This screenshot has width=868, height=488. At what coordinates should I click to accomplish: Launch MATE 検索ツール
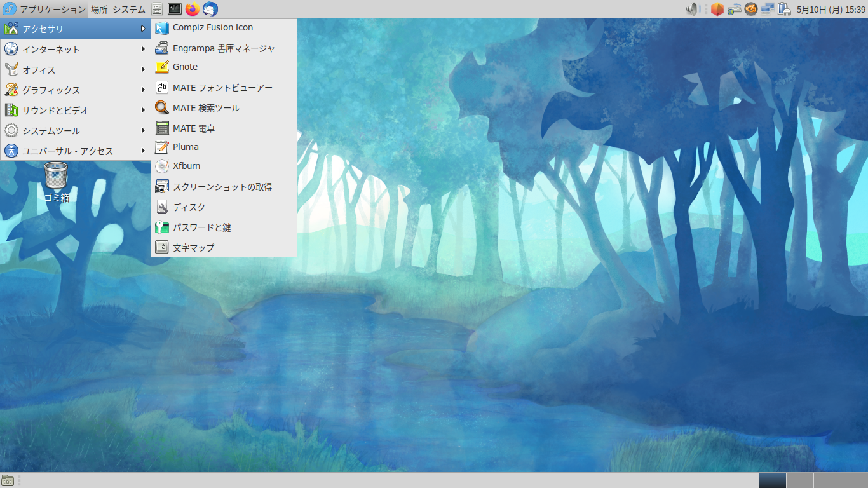point(224,108)
